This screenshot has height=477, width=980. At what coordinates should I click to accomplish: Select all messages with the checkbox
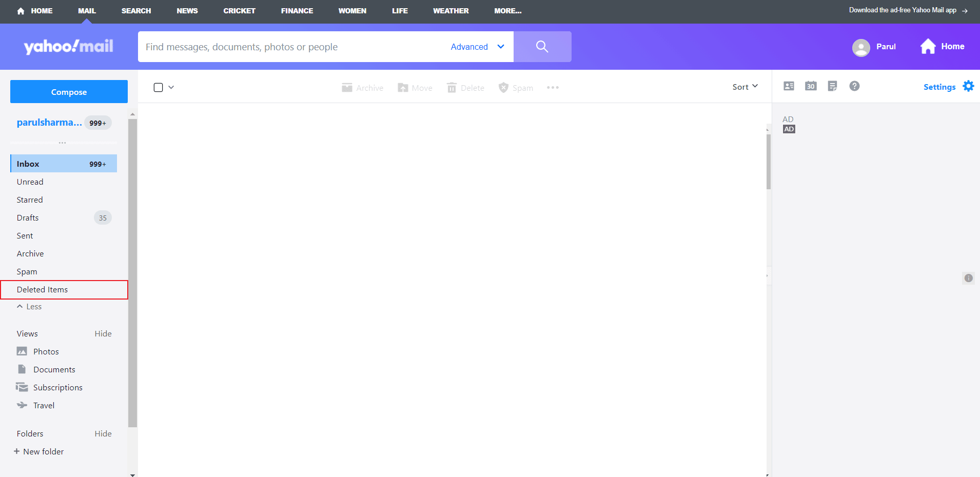pyautogui.click(x=158, y=87)
